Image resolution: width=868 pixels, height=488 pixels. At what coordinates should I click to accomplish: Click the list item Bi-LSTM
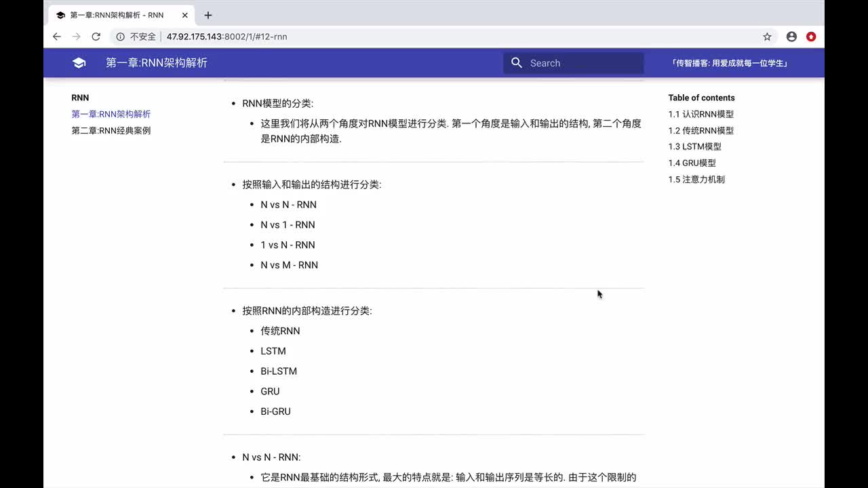tap(279, 371)
